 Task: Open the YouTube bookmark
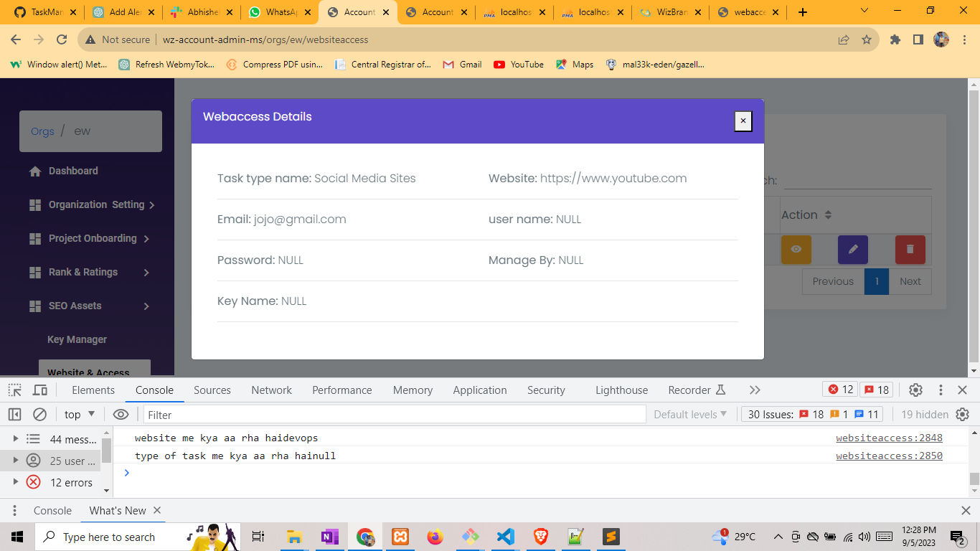(x=519, y=65)
